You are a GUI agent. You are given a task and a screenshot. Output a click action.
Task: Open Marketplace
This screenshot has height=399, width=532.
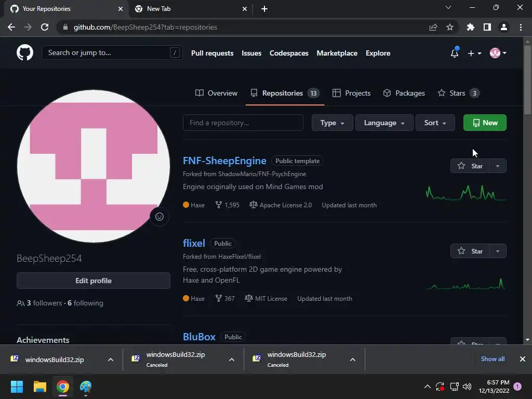337,54
